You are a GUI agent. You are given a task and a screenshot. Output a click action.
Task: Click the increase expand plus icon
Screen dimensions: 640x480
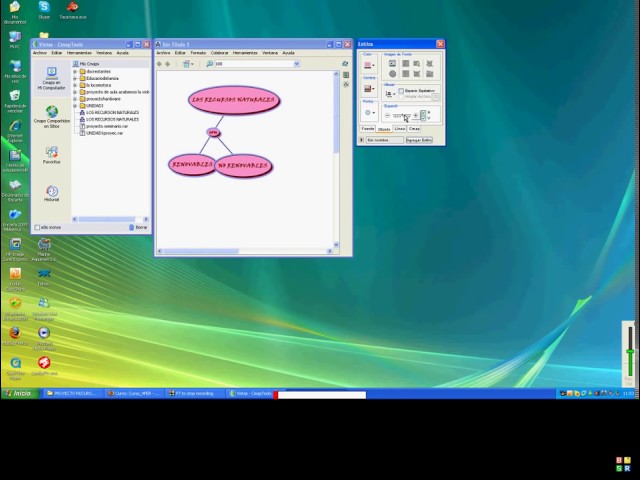[416, 116]
